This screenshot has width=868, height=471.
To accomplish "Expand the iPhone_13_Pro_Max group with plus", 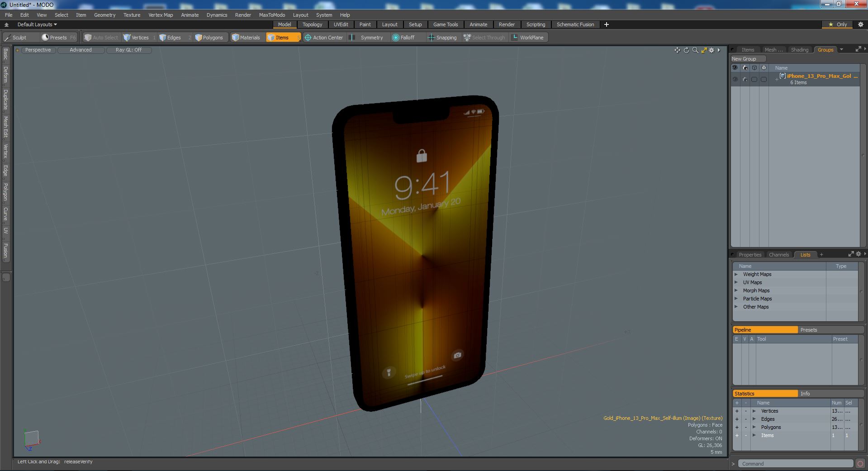I will [777, 79].
